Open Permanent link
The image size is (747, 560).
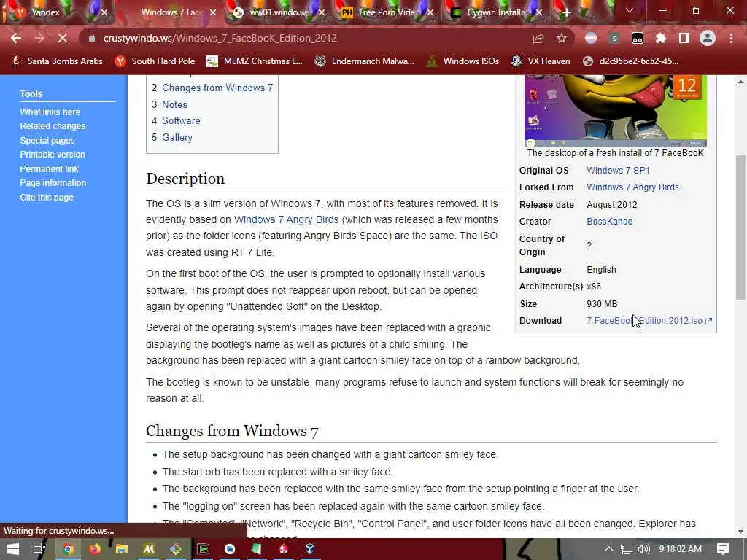[49, 168]
